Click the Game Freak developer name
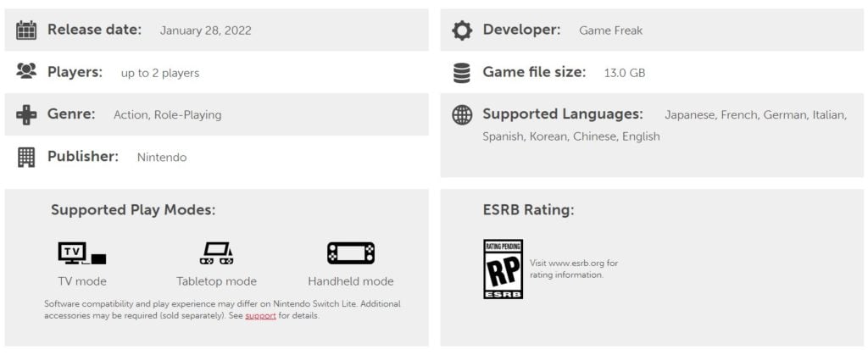The width and height of the screenshot is (868, 355). 610,31
